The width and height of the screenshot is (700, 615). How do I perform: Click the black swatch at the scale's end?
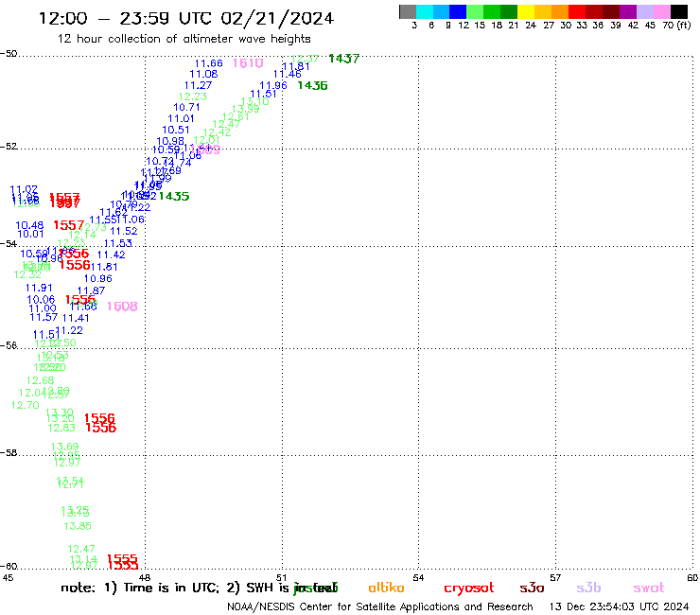coord(679,11)
